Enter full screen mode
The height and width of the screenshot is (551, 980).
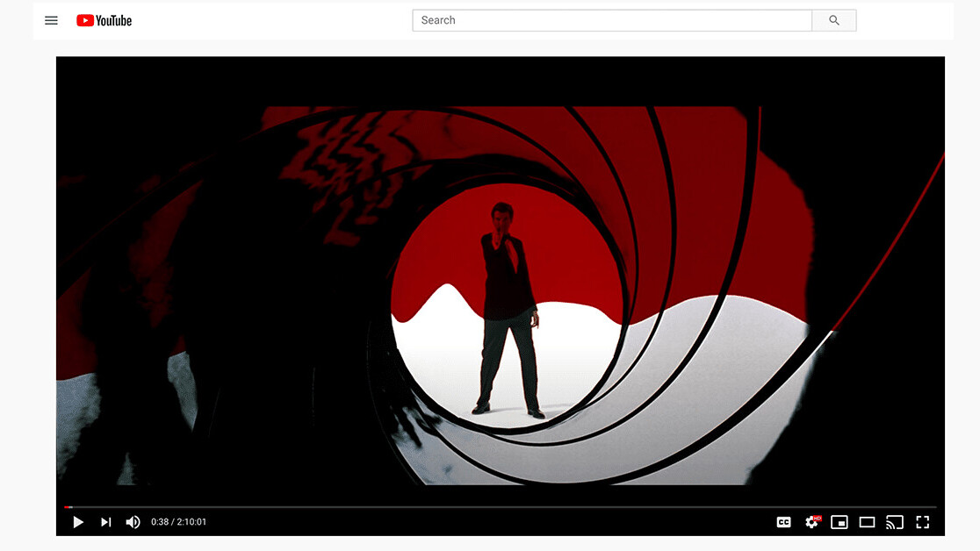922,522
